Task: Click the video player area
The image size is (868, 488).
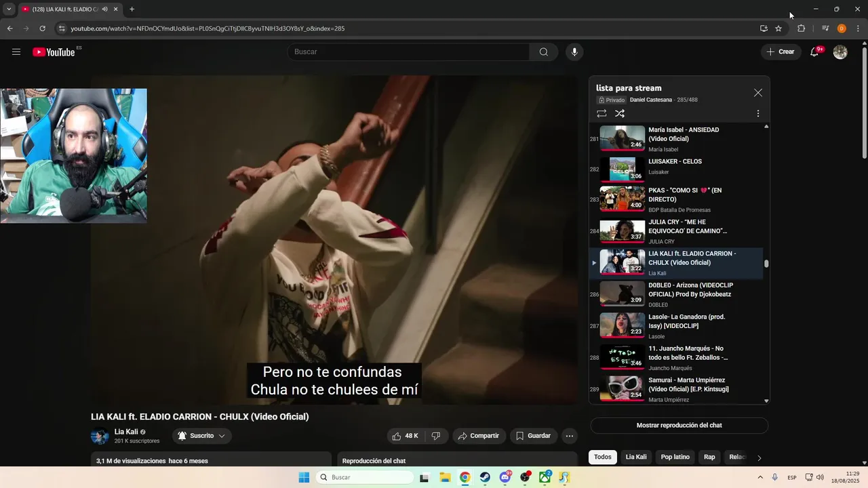Action: click(x=334, y=240)
